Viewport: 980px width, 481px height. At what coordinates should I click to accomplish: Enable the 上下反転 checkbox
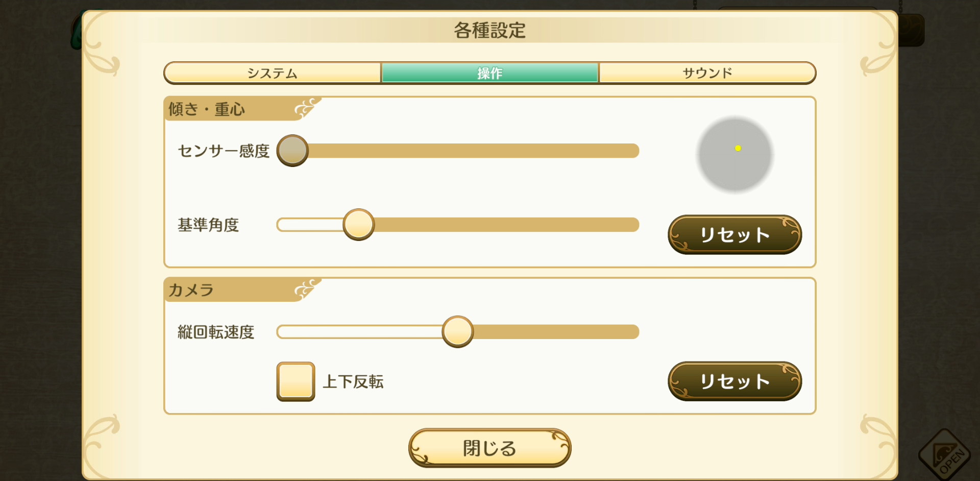[x=296, y=381]
